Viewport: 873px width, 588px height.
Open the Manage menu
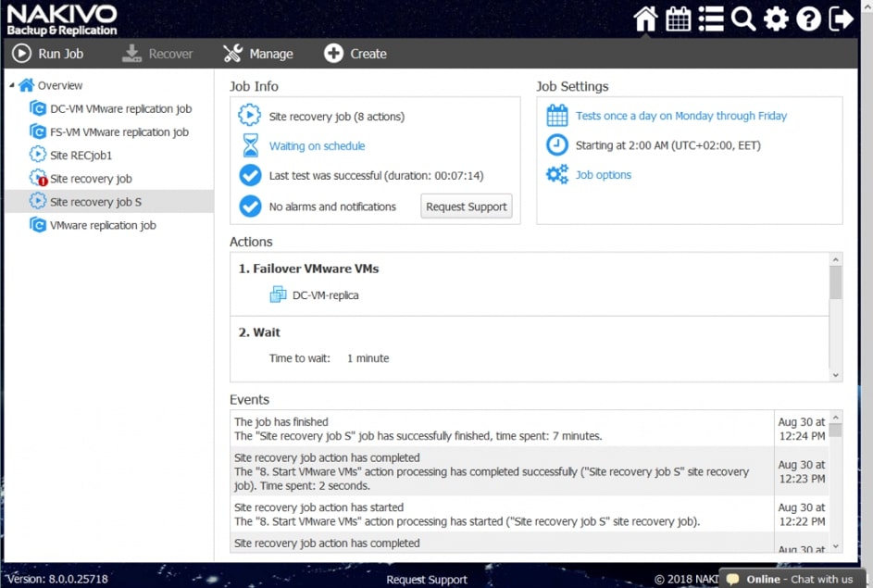(x=258, y=54)
